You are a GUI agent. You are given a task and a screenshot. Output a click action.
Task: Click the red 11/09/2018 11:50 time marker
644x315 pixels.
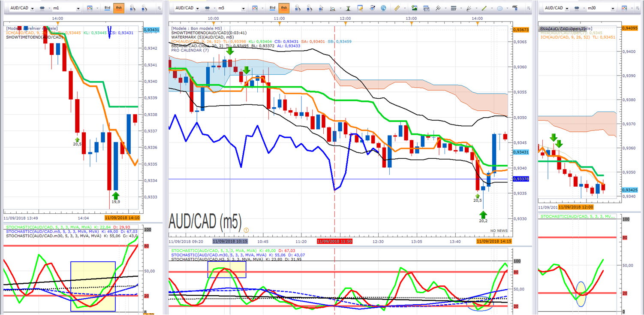(x=334, y=241)
